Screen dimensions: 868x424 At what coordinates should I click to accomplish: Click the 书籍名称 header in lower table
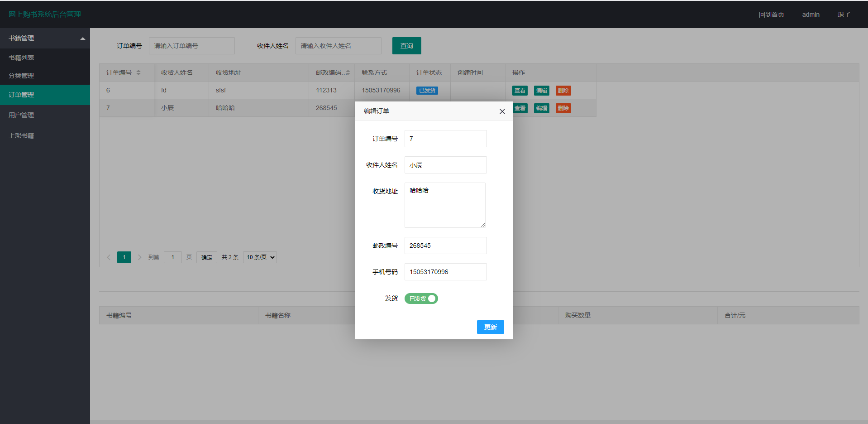click(x=278, y=315)
